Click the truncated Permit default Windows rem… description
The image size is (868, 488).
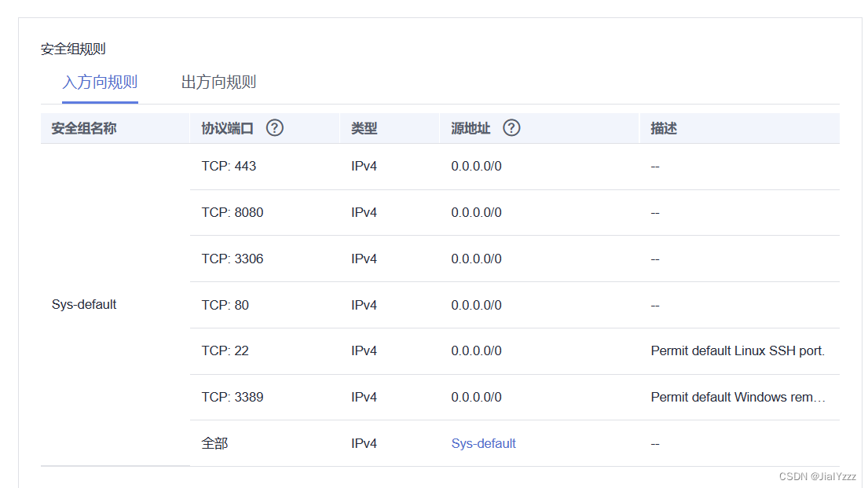[738, 397]
